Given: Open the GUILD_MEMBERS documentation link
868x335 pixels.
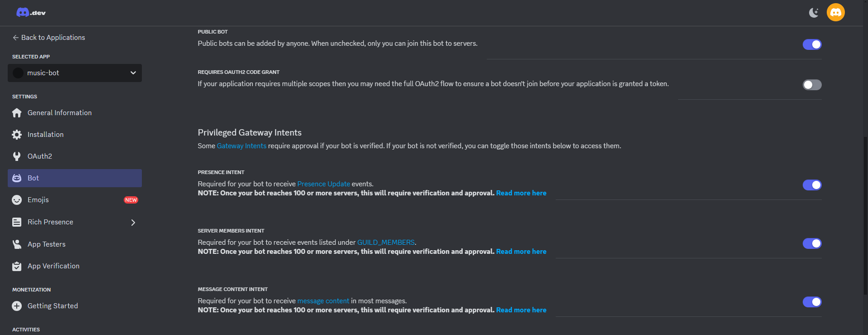Looking at the screenshot, I should coord(386,242).
